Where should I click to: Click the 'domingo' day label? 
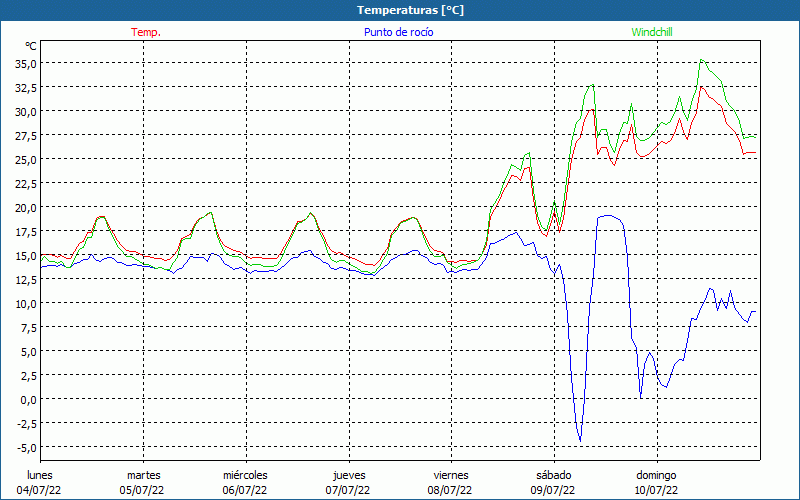[656, 475]
